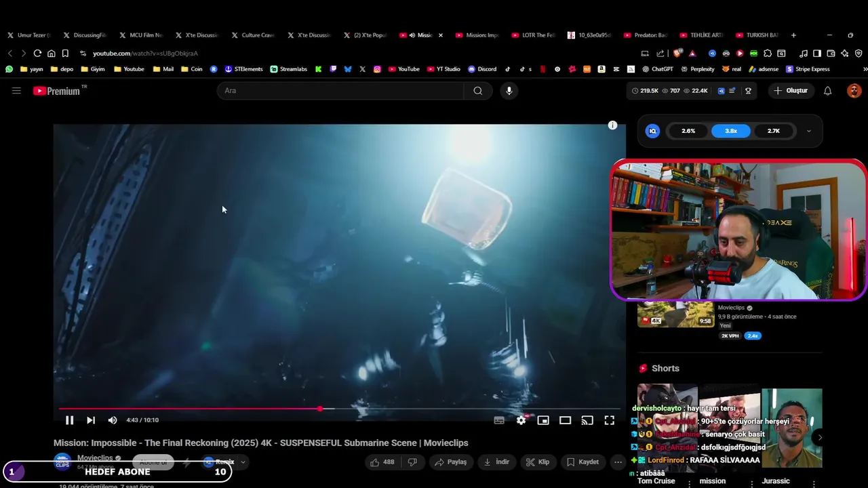The image size is (868, 488).
Task: Open the music note playlist icon
Action: pos(804,53)
